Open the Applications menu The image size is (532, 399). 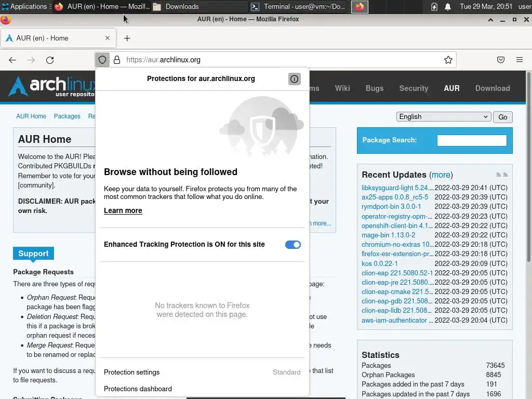pyautogui.click(x=26, y=6)
